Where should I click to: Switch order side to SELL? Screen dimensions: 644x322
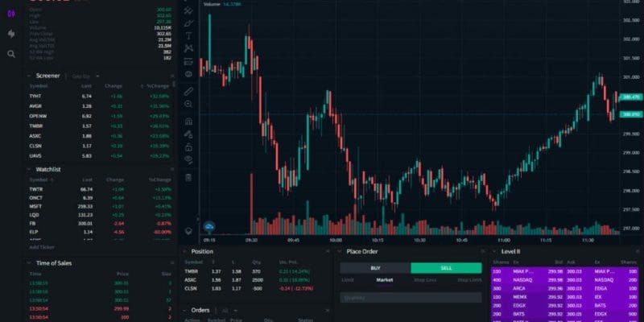click(446, 268)
